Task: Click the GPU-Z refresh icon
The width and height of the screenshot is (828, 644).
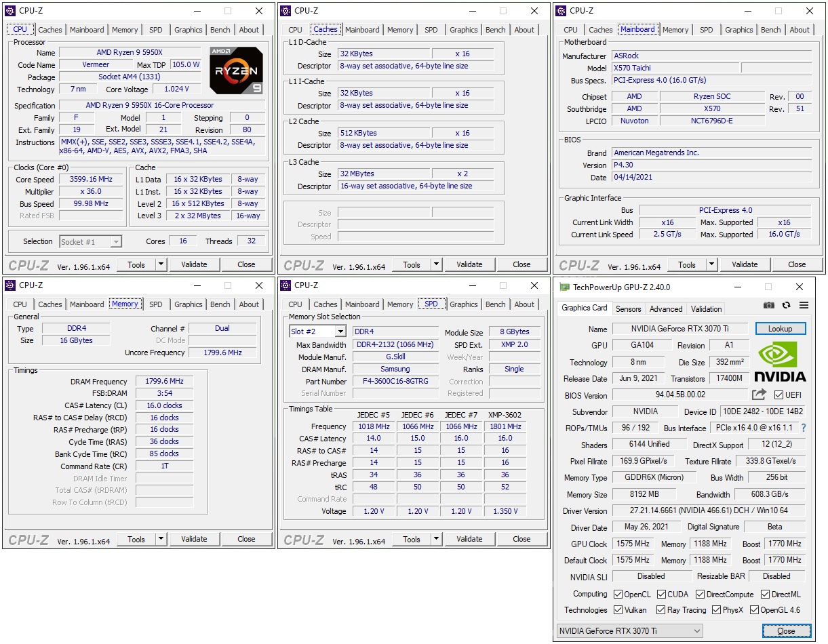Action: 786,306
